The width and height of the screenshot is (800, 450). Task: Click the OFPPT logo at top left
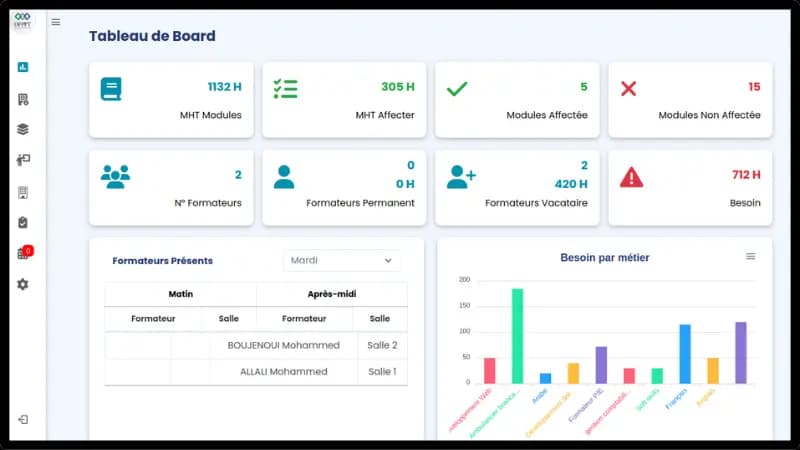click(x=23, y=21)
